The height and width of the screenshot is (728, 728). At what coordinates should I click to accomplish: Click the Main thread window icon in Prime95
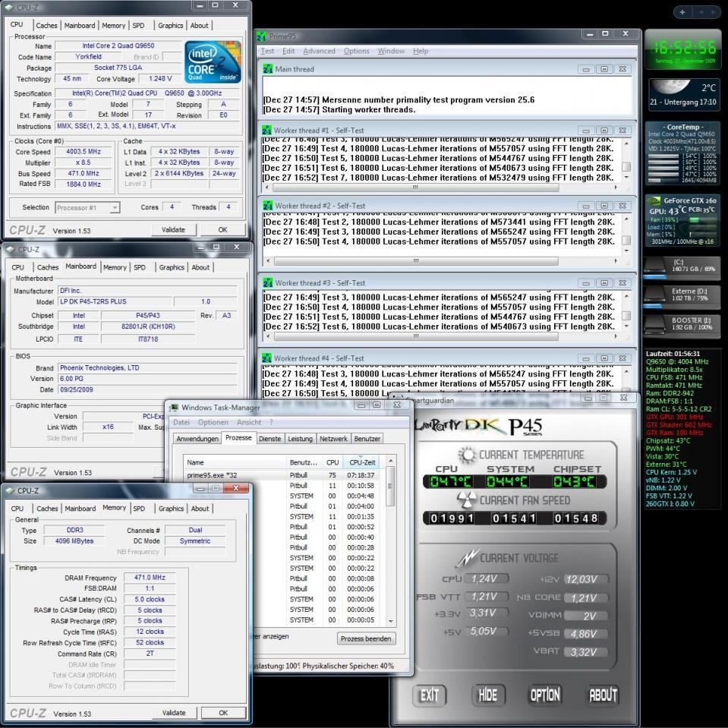click(267, 69)
